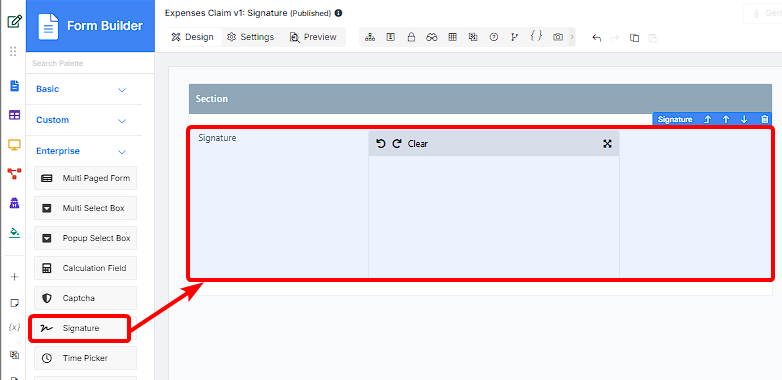
Task: Click the curly braces JSON toolbar icon
Action: [x=536, y=36]
